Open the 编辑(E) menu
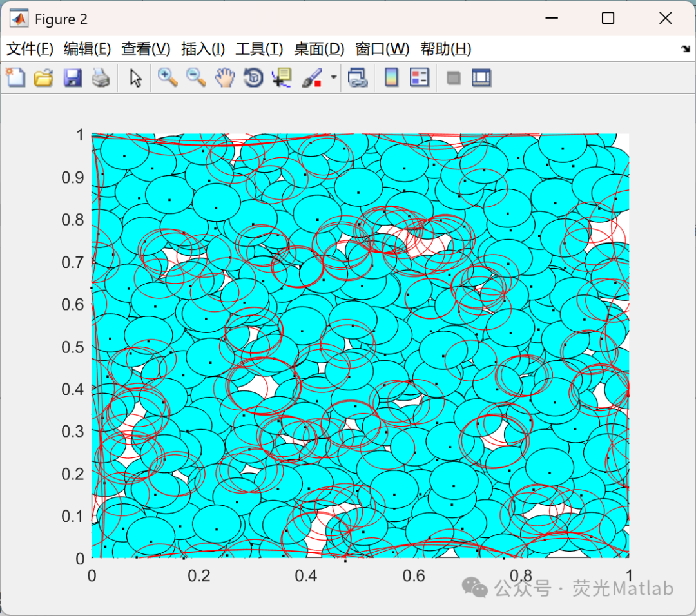The height and width of the screenshot is (616, 696). click(x=88, y=48)
